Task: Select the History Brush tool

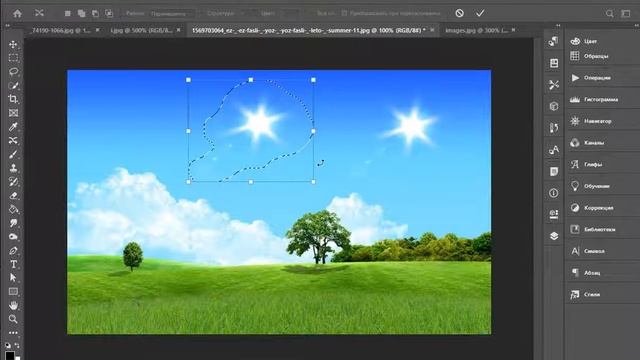Action: (13, 182)
